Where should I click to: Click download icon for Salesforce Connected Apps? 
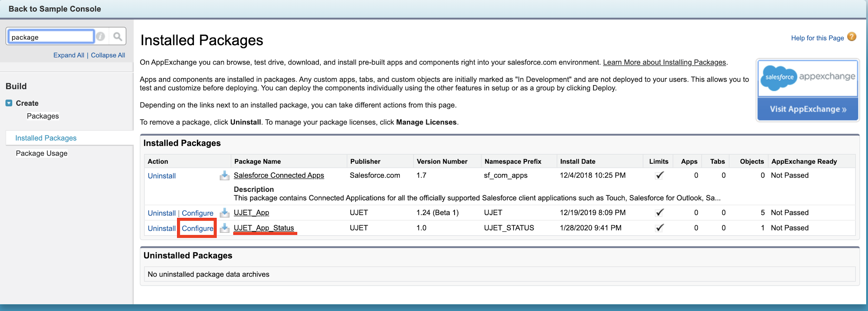225,175
